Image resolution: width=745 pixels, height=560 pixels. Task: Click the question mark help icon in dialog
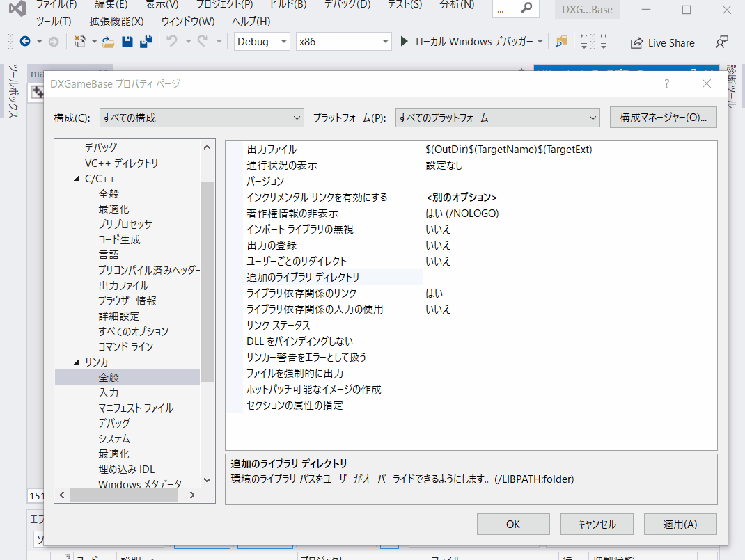pos(667,84)
